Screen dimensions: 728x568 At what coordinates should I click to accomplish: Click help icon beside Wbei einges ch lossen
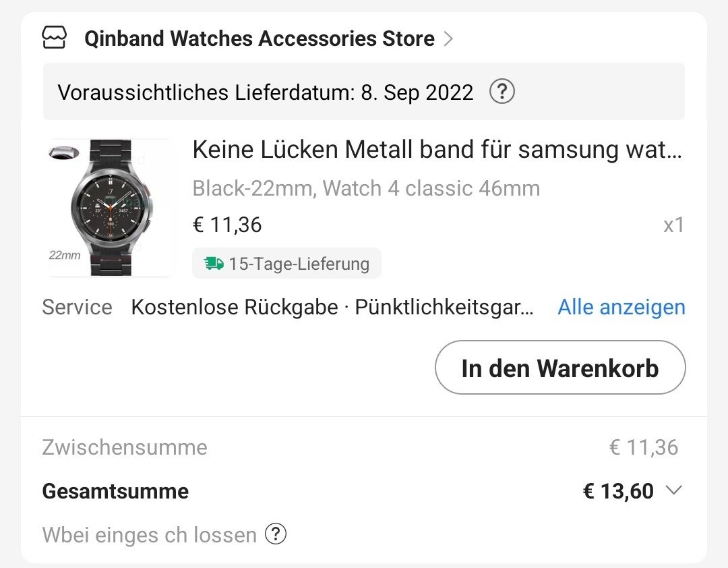276,535
